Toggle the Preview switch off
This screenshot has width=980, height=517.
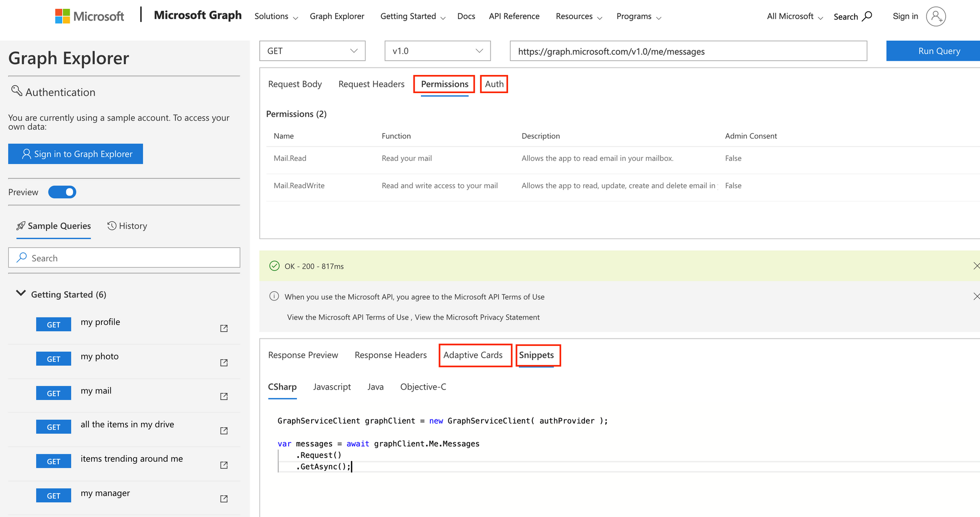click(x=62, y=192)
